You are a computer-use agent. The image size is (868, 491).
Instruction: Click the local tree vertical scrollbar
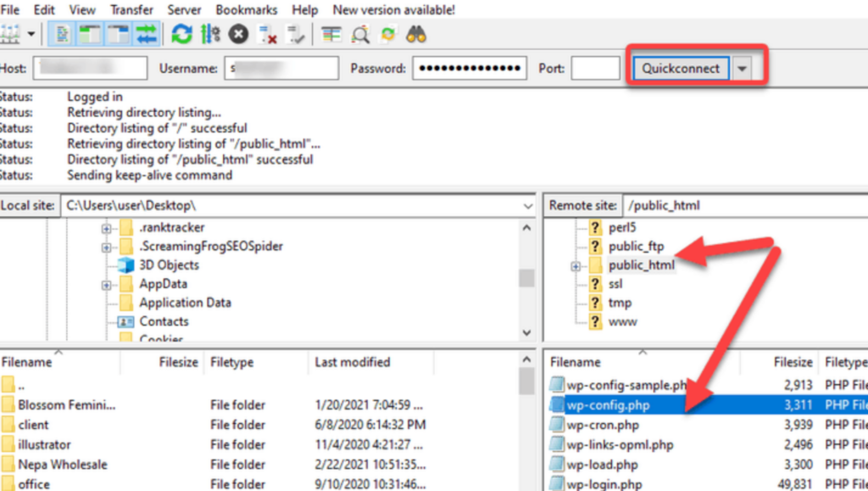click(x=526, y=278)
